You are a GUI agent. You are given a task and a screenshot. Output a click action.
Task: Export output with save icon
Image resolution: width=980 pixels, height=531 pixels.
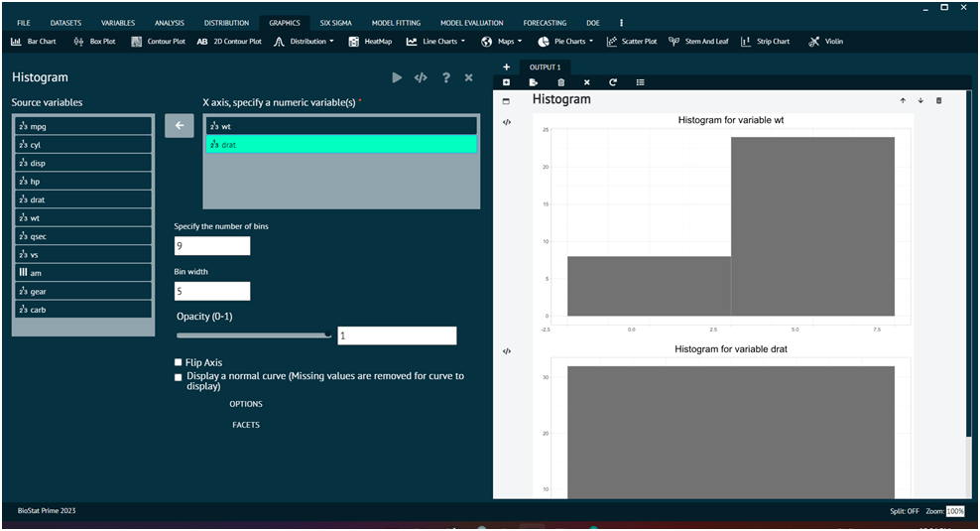[x=533, y=82]
